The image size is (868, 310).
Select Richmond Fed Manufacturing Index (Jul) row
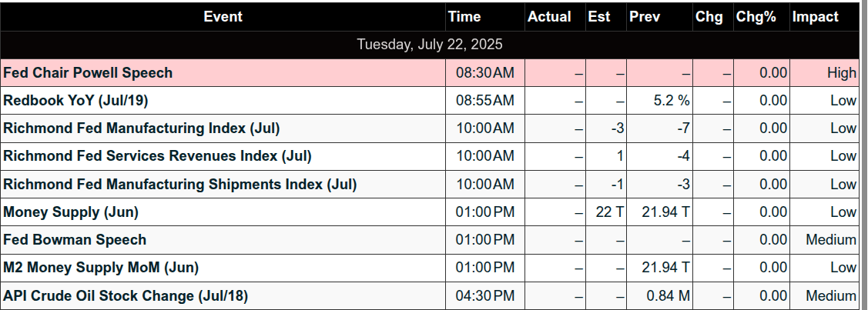142,128
